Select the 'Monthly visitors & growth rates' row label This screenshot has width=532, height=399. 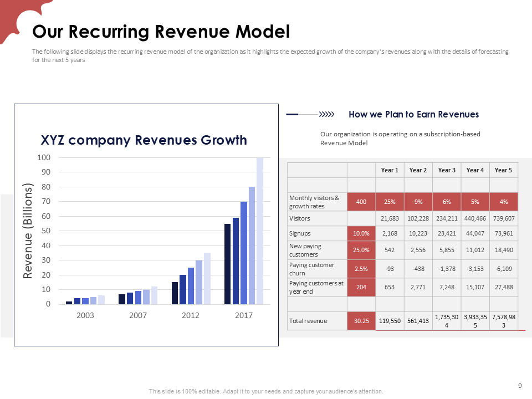click(314, 202)
